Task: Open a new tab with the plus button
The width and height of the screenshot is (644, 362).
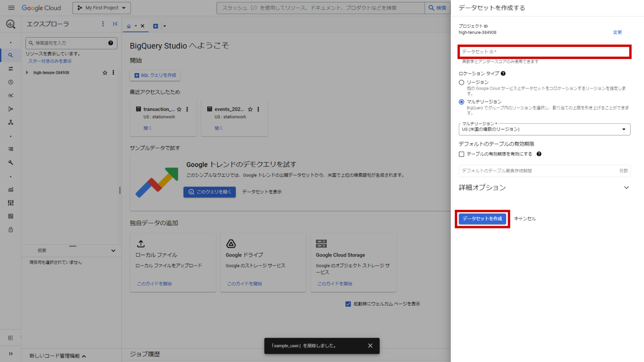Action: point(155,26)
